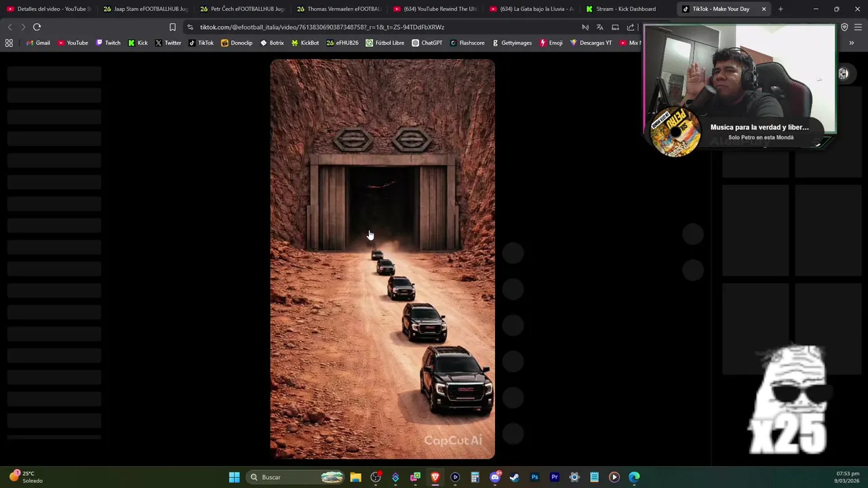Click the translate page icon in address bar

(599, 27)
